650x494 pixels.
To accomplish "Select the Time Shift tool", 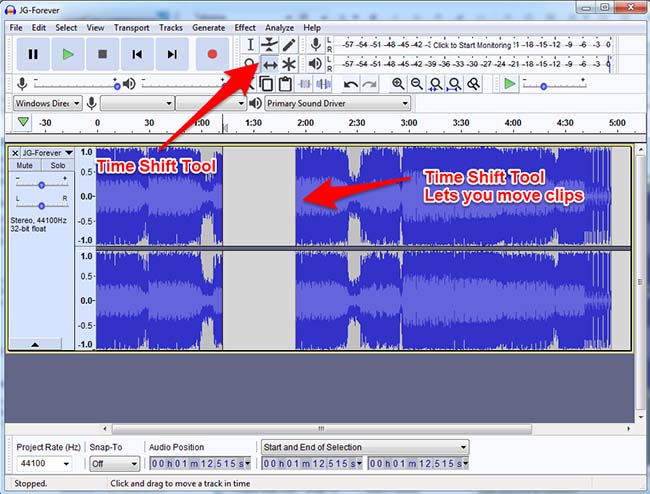I will point(270,65).
